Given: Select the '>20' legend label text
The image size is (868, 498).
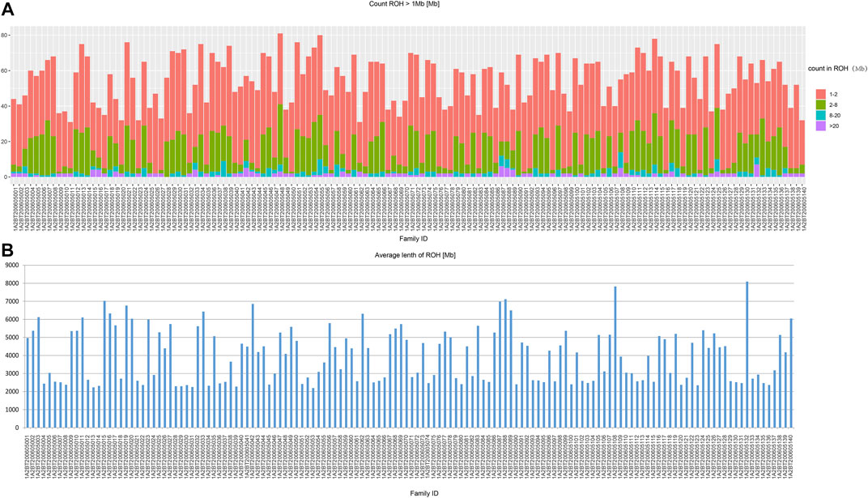Looking at the screenshot, I should tap(834, 126).
